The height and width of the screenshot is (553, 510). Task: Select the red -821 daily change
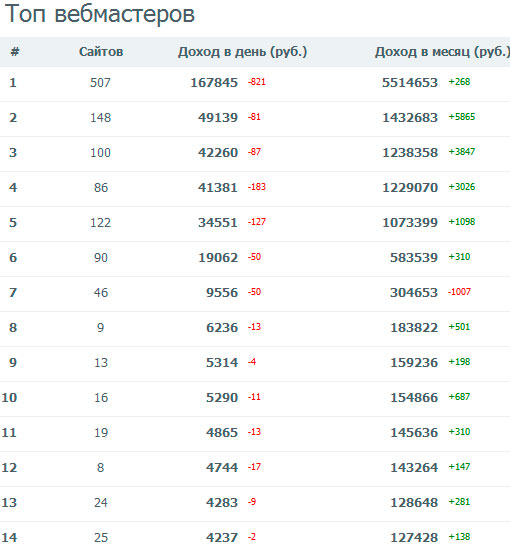point(256,82)
